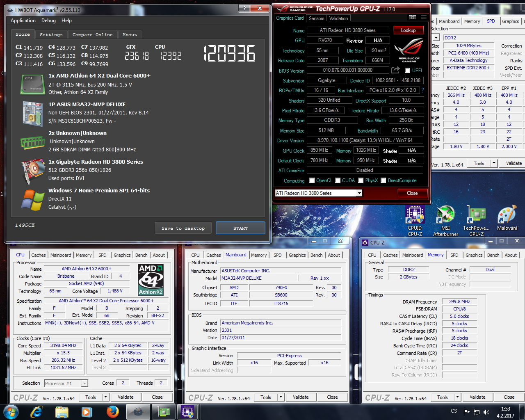
Task: Open the CPUID CPU-Z desktop shortcut
Action: (415, 221)
